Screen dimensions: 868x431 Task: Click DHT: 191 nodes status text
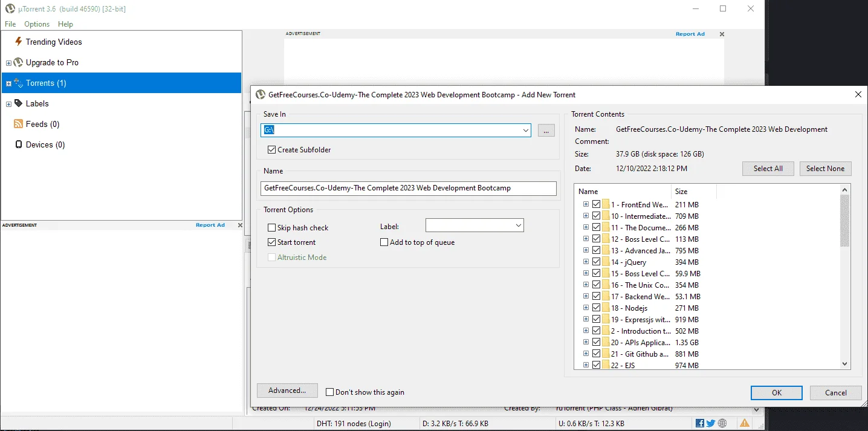pos(354,423)
